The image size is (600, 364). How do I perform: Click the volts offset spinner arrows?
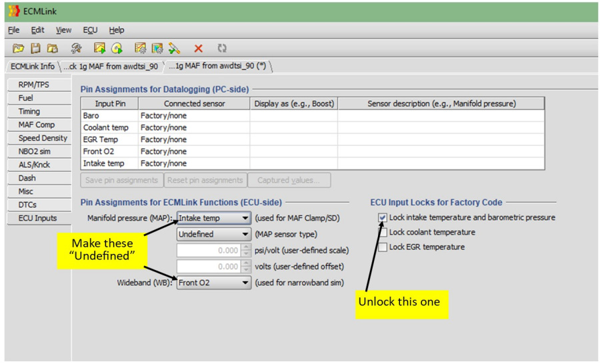click(x=246, y=267)
